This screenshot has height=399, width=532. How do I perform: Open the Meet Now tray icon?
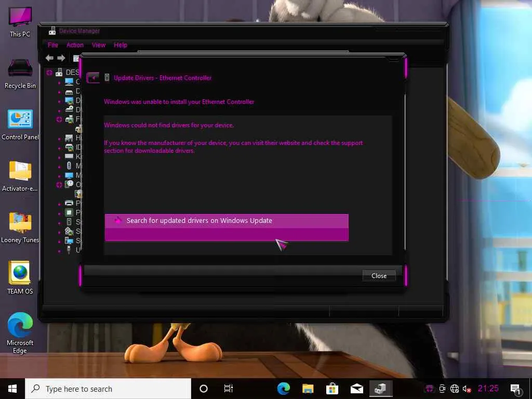pos(442,389)
